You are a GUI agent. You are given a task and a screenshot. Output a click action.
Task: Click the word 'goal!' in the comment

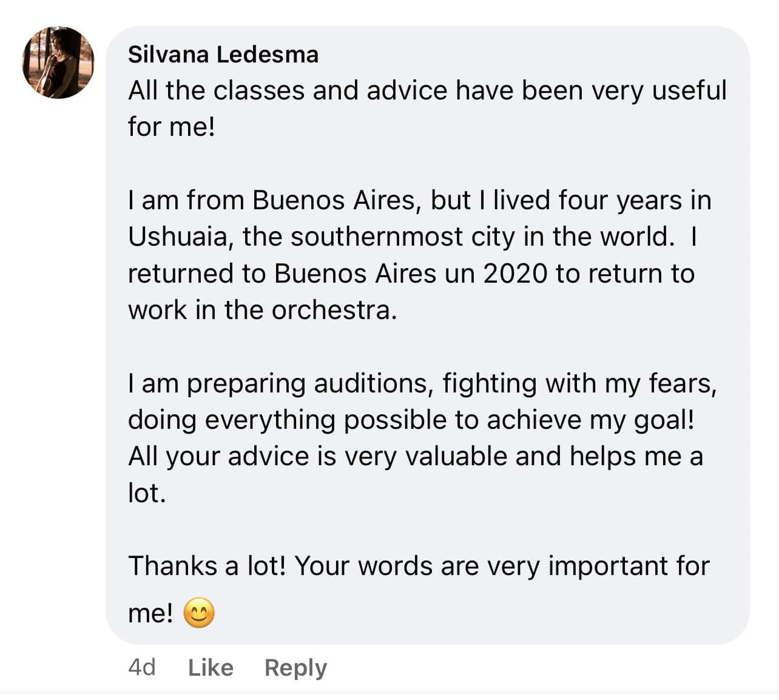tap(664, 420)
